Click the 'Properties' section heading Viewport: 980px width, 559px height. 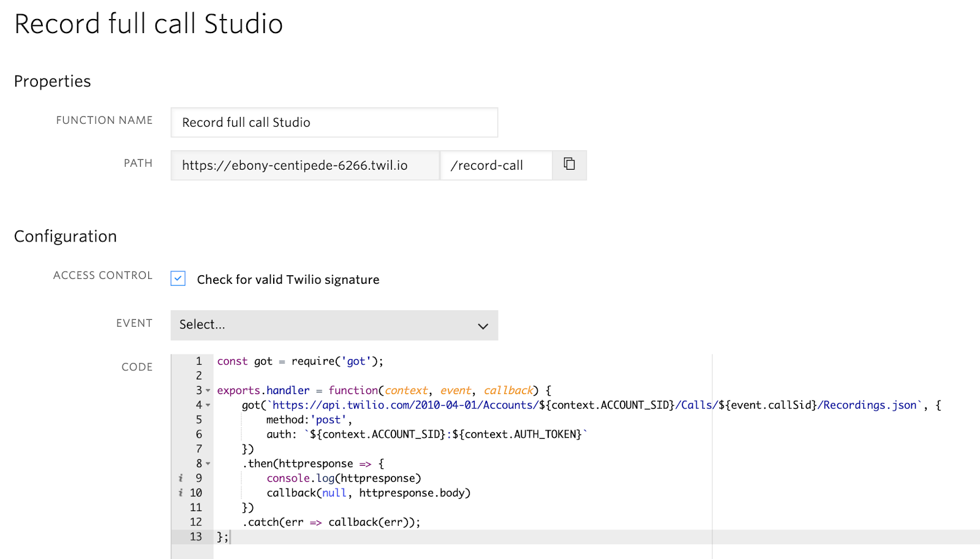click(53, 82)
